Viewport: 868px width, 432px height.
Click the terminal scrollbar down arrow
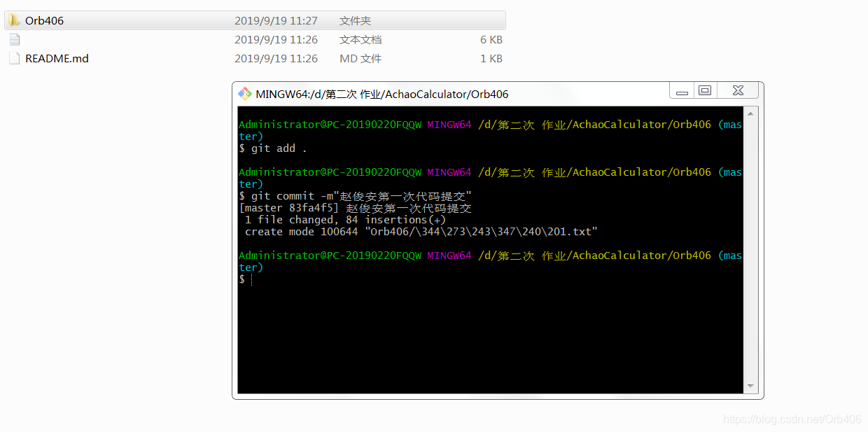click(751, 386)
